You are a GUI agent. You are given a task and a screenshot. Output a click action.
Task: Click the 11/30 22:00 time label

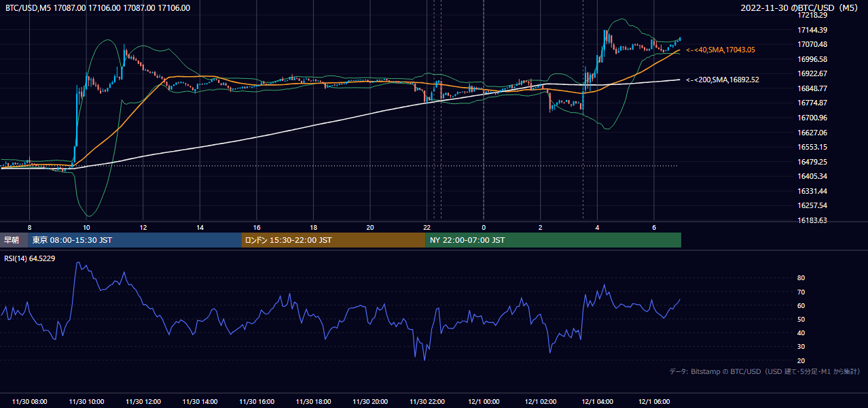click(427, 402)
